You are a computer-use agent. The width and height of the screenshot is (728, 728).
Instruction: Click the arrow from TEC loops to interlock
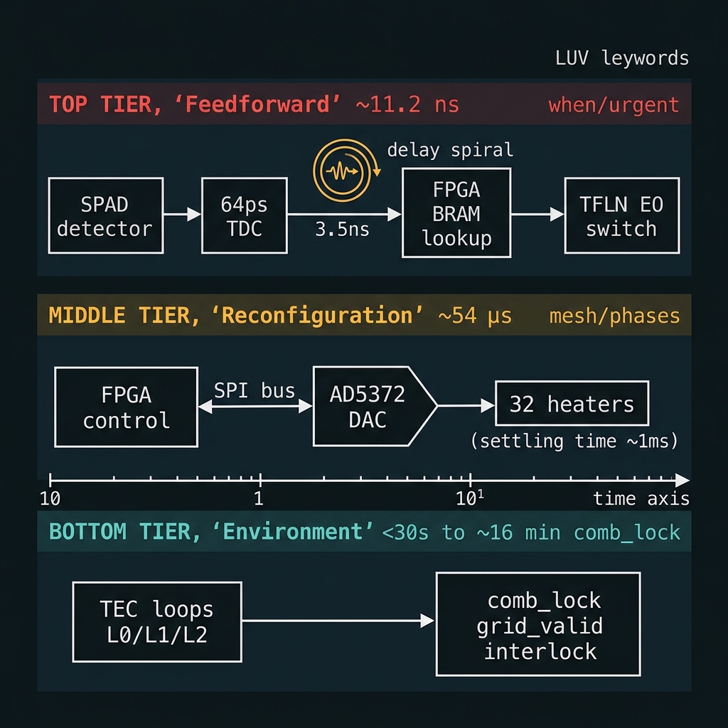coord(338,620)
